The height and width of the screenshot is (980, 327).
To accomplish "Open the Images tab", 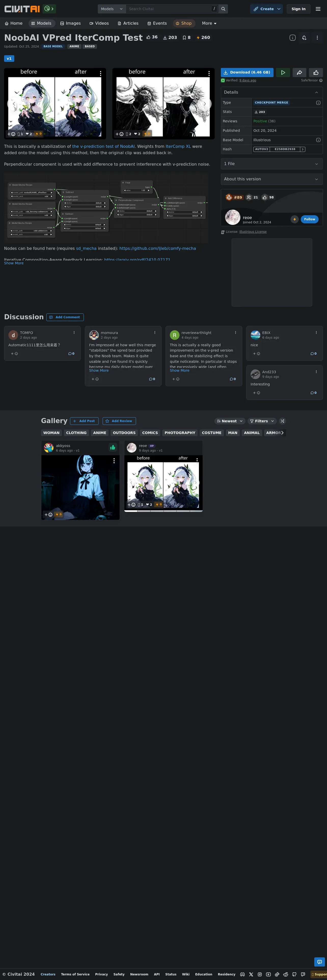I will [x=71, y=23].
